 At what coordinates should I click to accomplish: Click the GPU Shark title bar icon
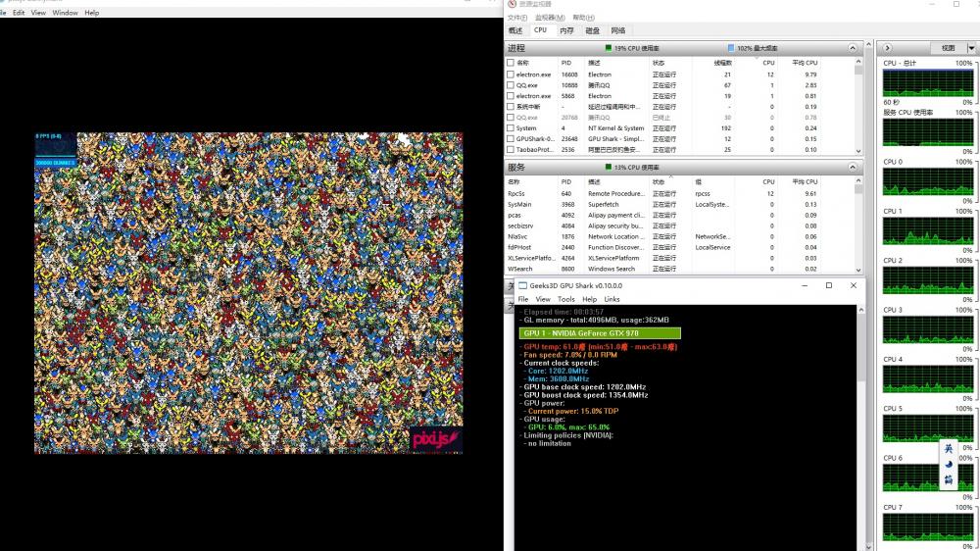point(523,285)
